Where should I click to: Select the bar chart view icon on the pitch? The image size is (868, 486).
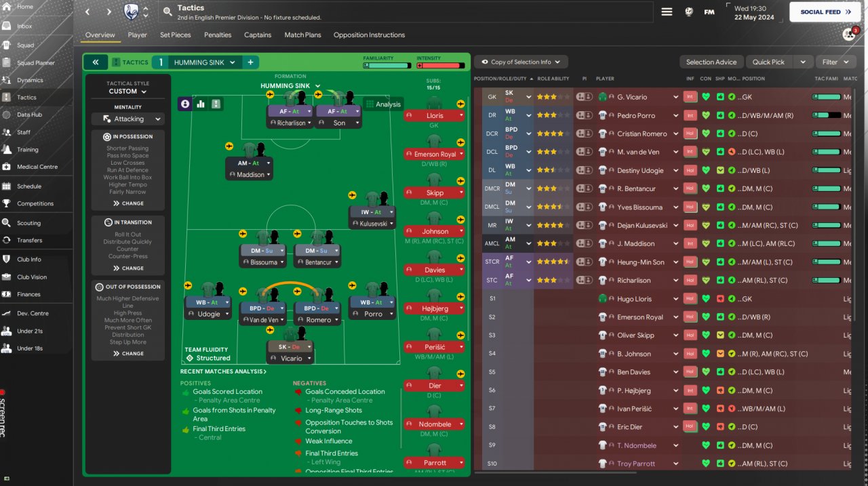coord(201,104)
